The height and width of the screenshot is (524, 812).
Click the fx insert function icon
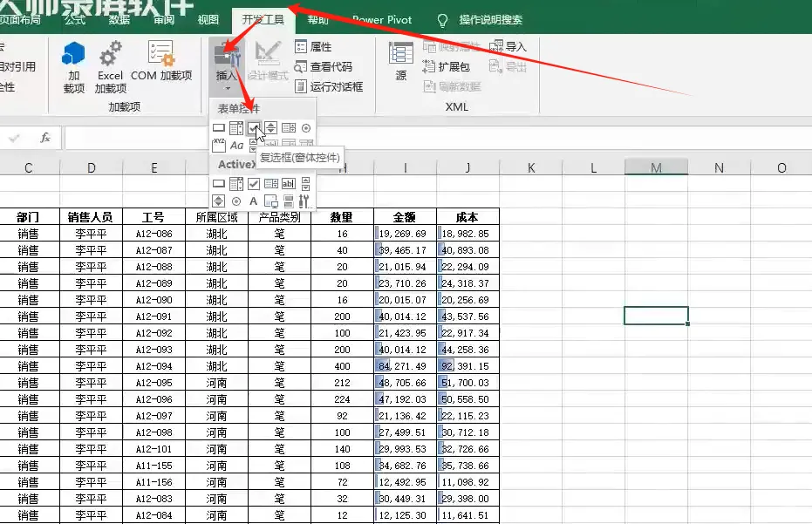45,138
